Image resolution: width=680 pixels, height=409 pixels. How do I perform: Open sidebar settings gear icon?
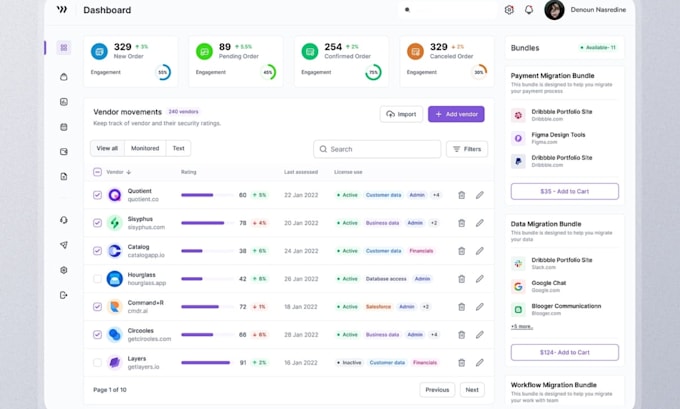(64, 270)
